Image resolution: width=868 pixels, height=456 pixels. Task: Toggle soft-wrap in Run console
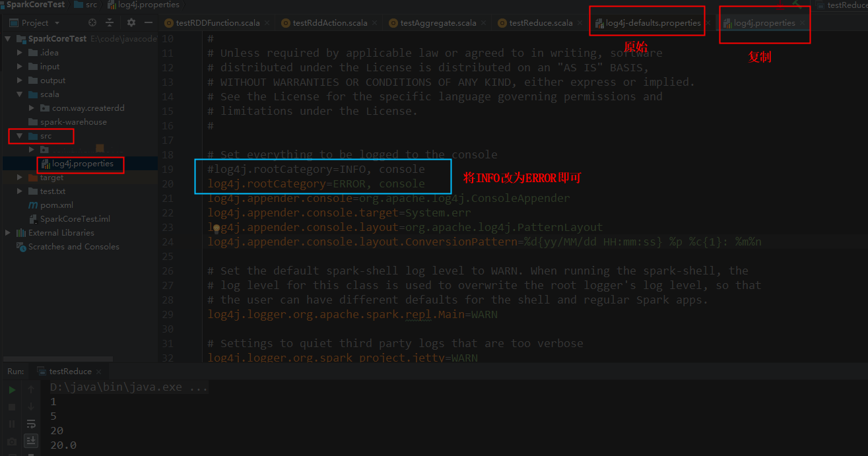click(31, 424)
